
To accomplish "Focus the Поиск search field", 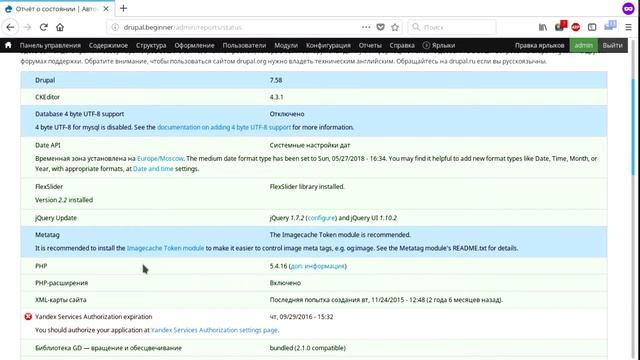I will [x=452, y=27].
